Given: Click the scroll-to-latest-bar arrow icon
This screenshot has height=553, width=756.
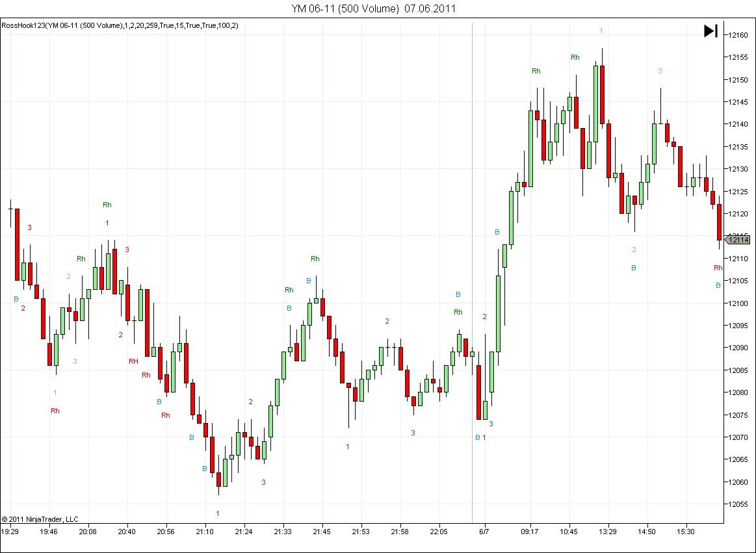Looking at the screenshot, I should pos(710,31).
